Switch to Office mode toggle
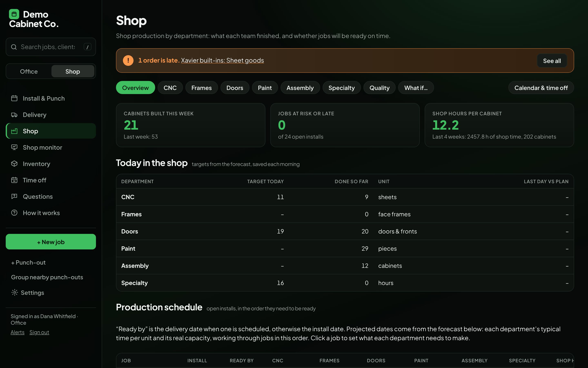 click(x=29, y=71)
